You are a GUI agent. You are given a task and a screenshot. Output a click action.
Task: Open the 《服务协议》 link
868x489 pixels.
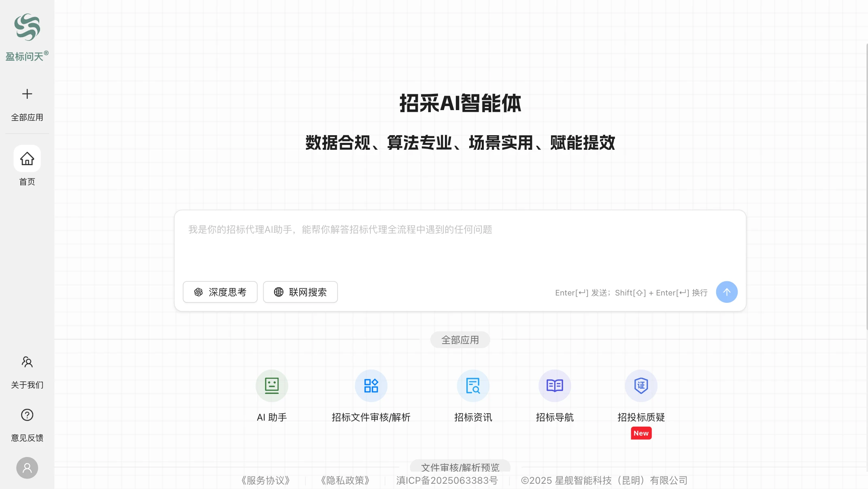coord(265,480)
